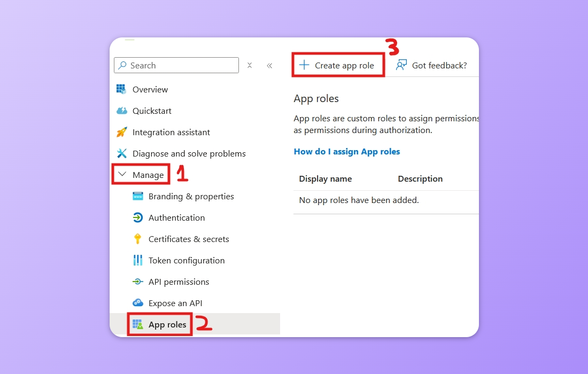Click the Overview grid icon
The width and height of the screenshot is (588, 374).
pos(121,89)
